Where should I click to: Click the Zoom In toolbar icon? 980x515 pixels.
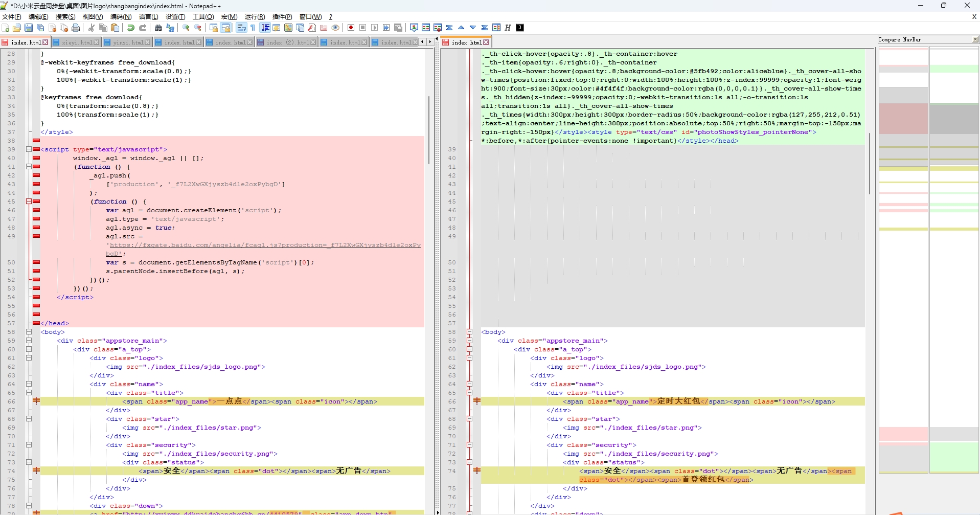(x=186, y=28)
